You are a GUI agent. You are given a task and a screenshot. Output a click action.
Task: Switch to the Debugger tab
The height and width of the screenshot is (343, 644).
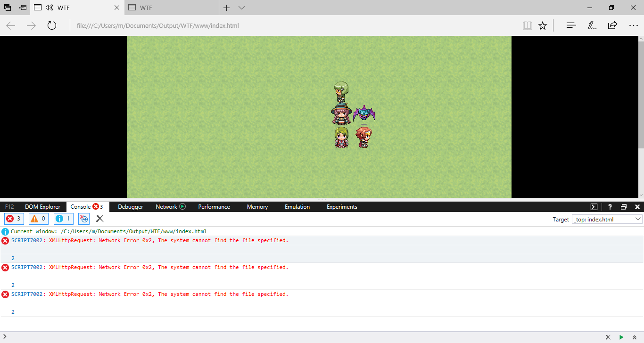tap(131, 207)
